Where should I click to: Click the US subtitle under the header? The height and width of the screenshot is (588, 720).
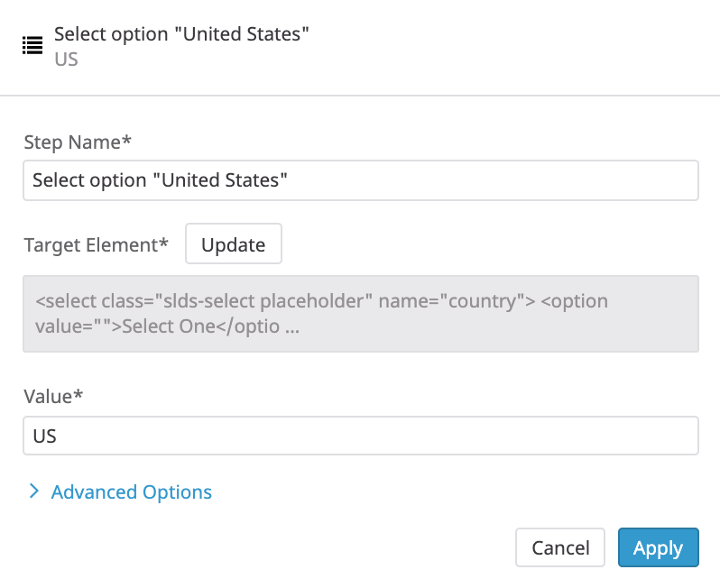click(x=66, y=60)
